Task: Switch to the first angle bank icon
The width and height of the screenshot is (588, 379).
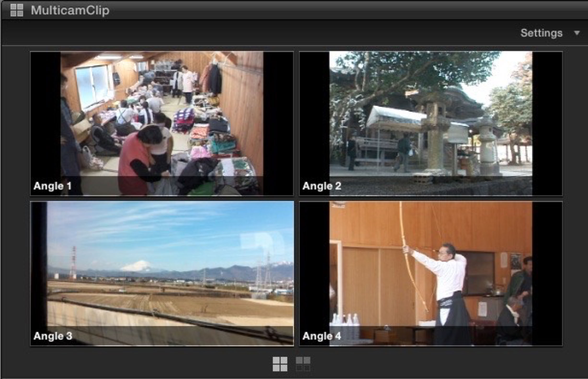Action: (280, 364)
